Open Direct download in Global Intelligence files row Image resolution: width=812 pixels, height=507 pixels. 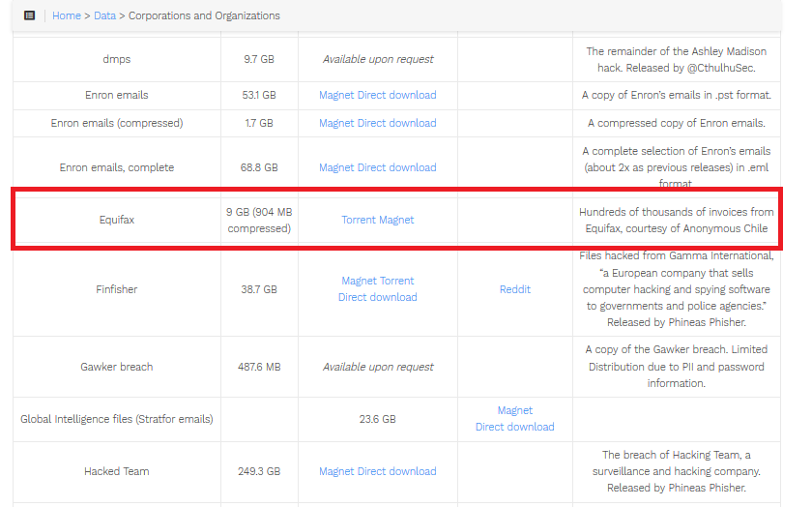(514, 427)
